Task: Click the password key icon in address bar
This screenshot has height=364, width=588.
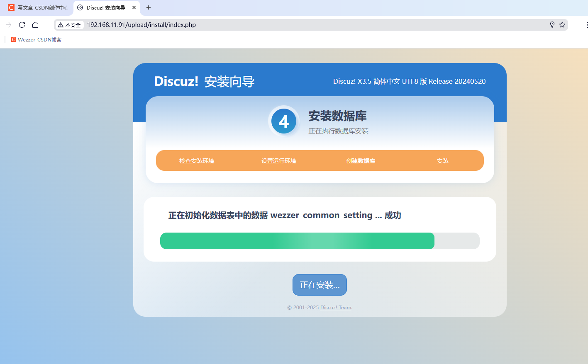Action: tap(552, 25)
